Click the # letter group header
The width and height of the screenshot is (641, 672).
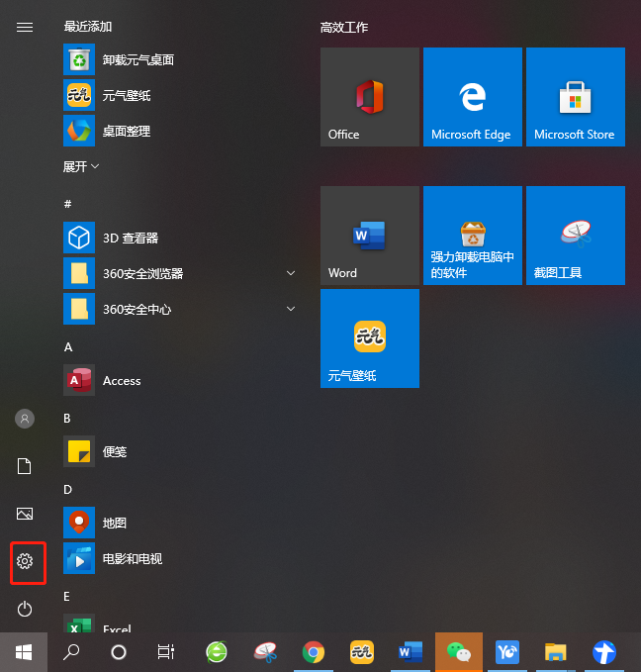click(x=67, y=204)
